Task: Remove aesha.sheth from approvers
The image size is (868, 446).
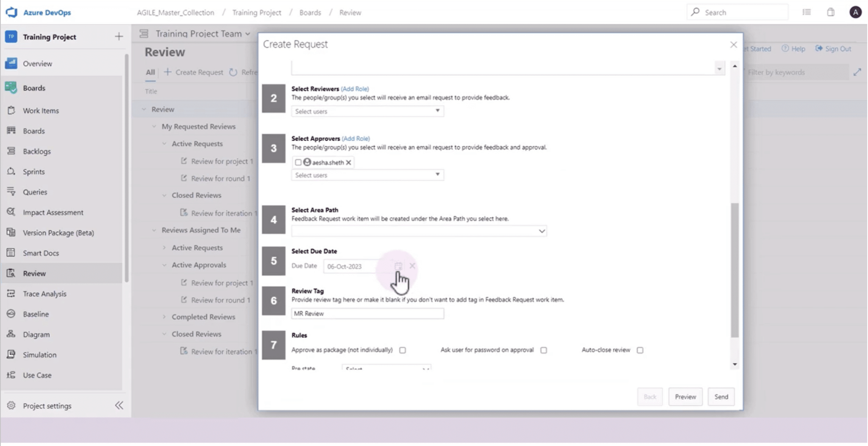Action: pyautogui.click(x=348, y=162)
